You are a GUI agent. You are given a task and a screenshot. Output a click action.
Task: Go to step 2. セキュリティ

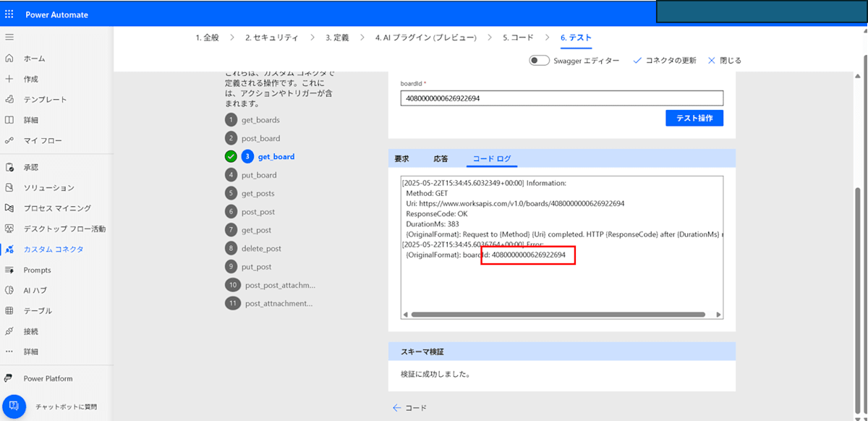[271, 38]
